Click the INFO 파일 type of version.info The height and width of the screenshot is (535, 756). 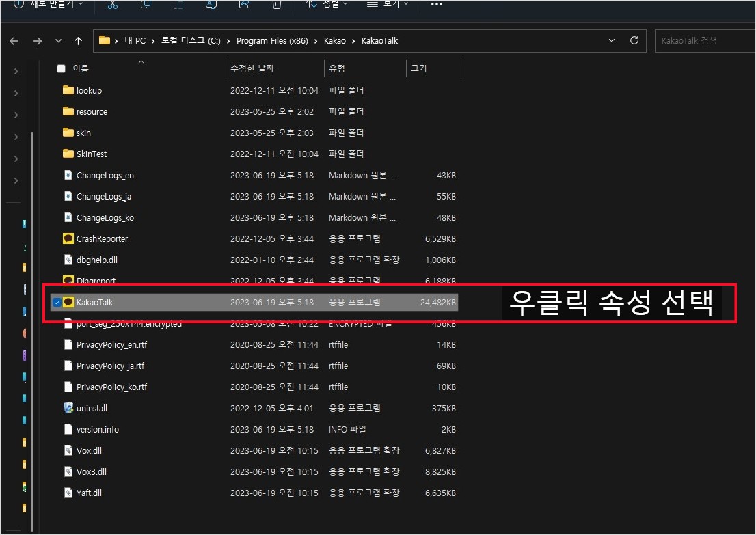(347, 430)
